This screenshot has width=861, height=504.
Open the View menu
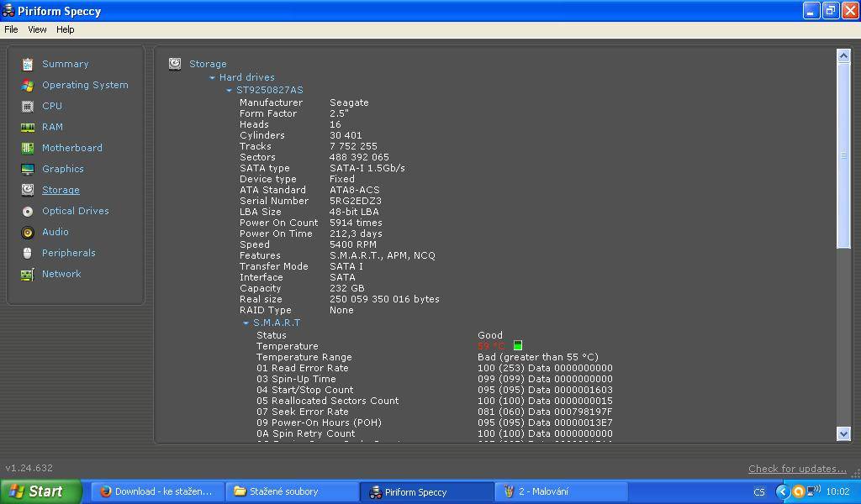[37, 29]
